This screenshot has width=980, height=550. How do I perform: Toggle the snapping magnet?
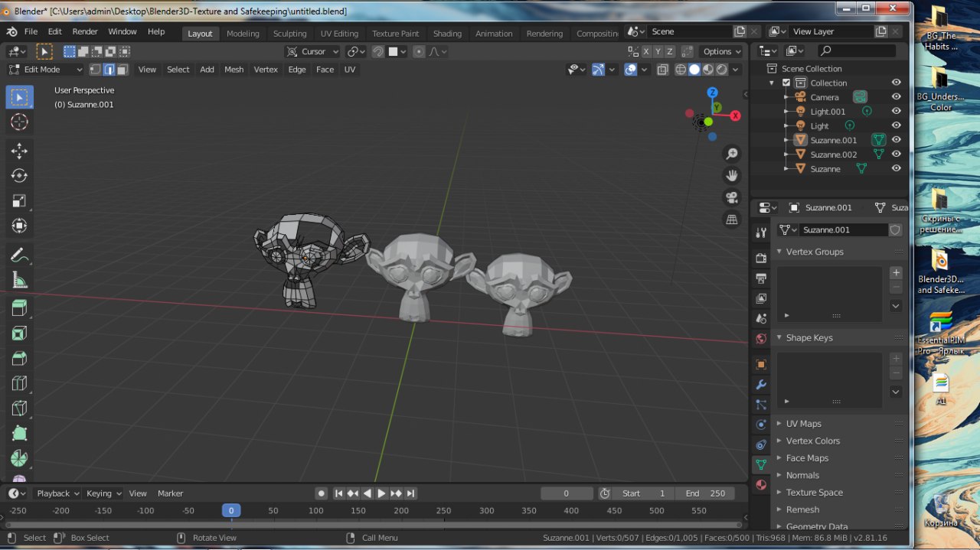pyautogui.click(x=377, y=51)
